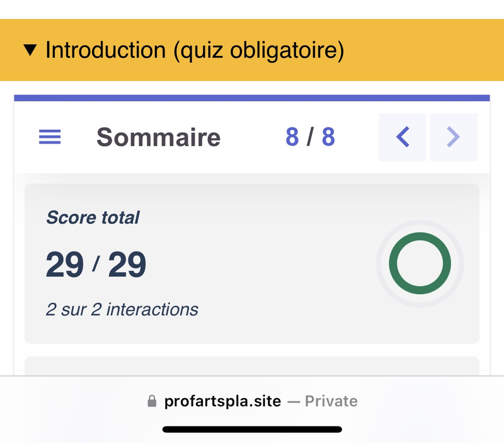This screenshot has width=504, height=443.
Task: Click the "8 / 8" page counter
Action: pos(310,137)
